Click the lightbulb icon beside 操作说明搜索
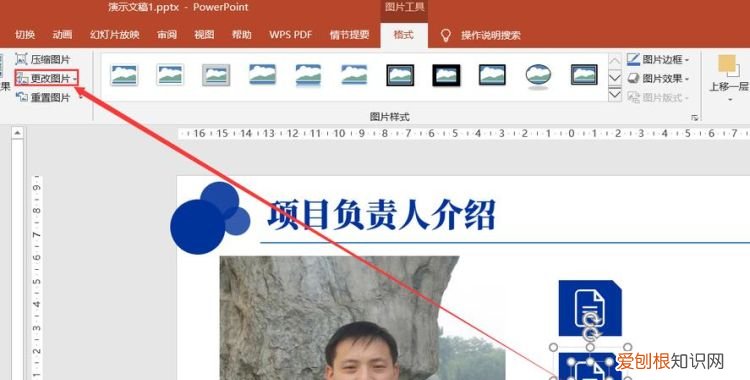The width and height of the screenshot is (750, 380). click(446, 35)
